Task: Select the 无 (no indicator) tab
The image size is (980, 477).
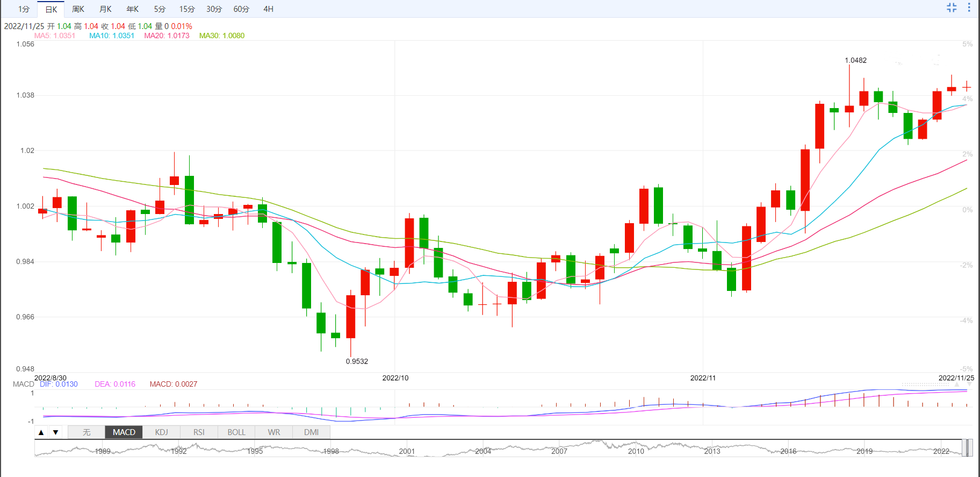Action: [x=87, y=432]
